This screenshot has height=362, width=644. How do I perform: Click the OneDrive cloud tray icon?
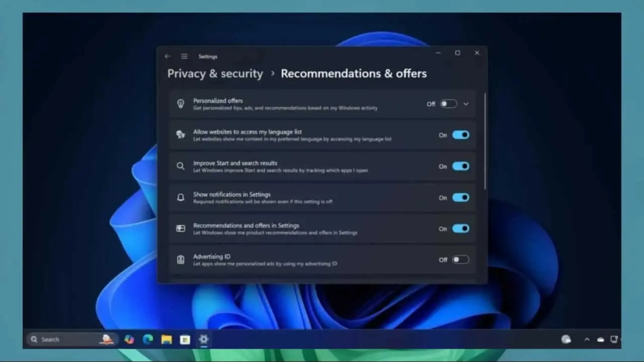click(600, 340)
